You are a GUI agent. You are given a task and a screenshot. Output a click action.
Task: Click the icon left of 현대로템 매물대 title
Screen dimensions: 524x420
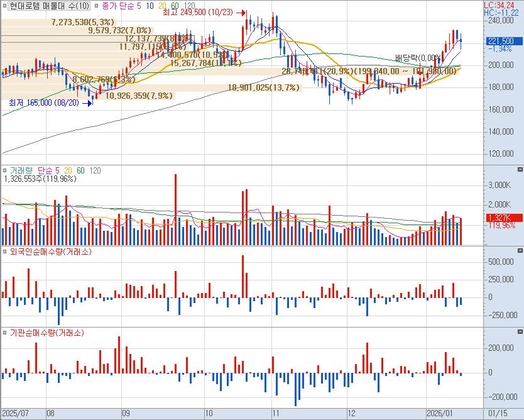tap(4, 5)
